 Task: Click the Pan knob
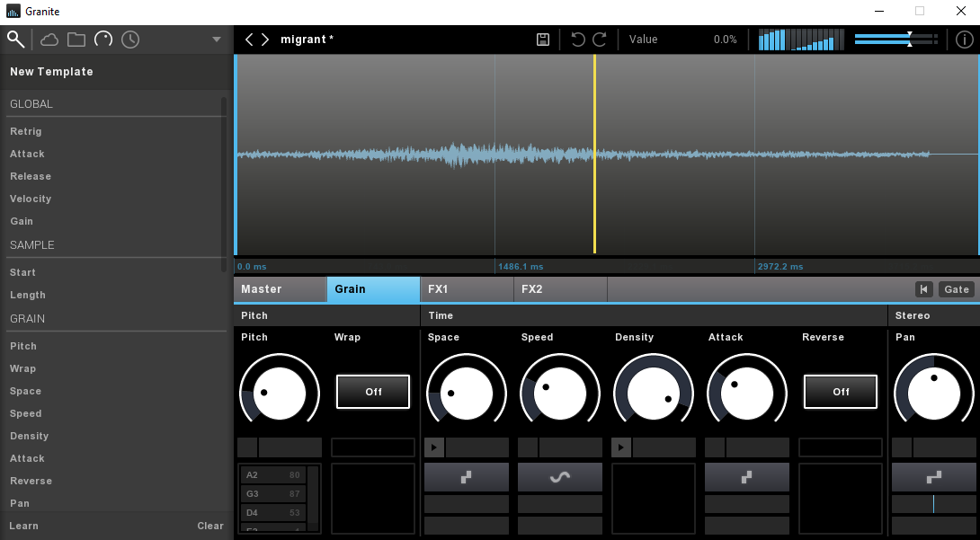point(934,394)
